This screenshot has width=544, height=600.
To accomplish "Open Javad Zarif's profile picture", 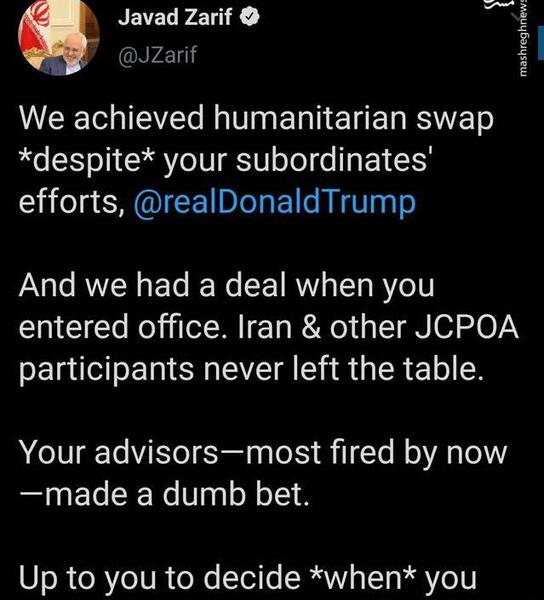I will click(x=59, y=35).
